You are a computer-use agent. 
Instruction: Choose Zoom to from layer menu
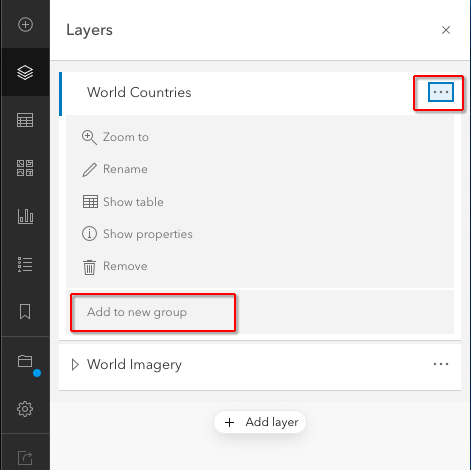point(115,137)
